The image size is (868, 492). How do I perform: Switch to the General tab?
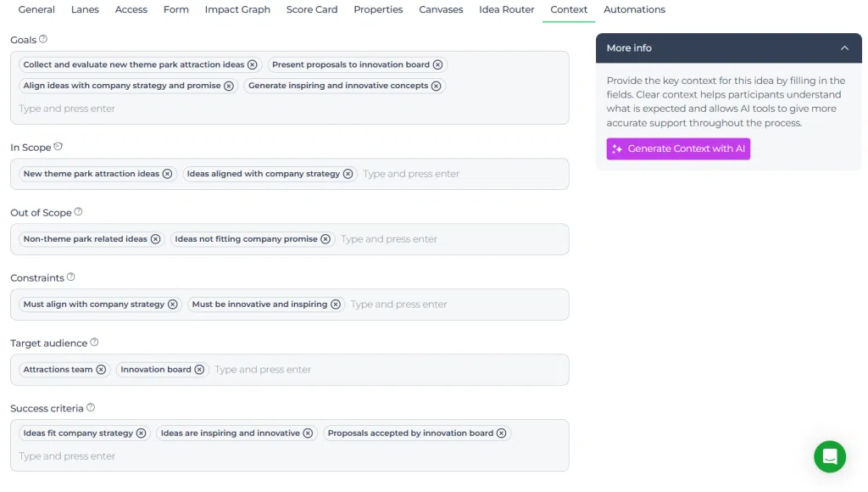pyautogui.click(x=36, y=10)
